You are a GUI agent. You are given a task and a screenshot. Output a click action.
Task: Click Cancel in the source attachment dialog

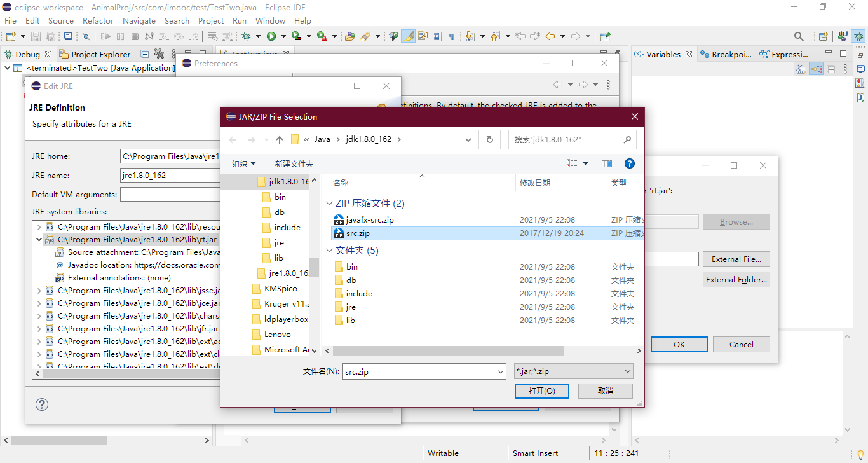742,344
